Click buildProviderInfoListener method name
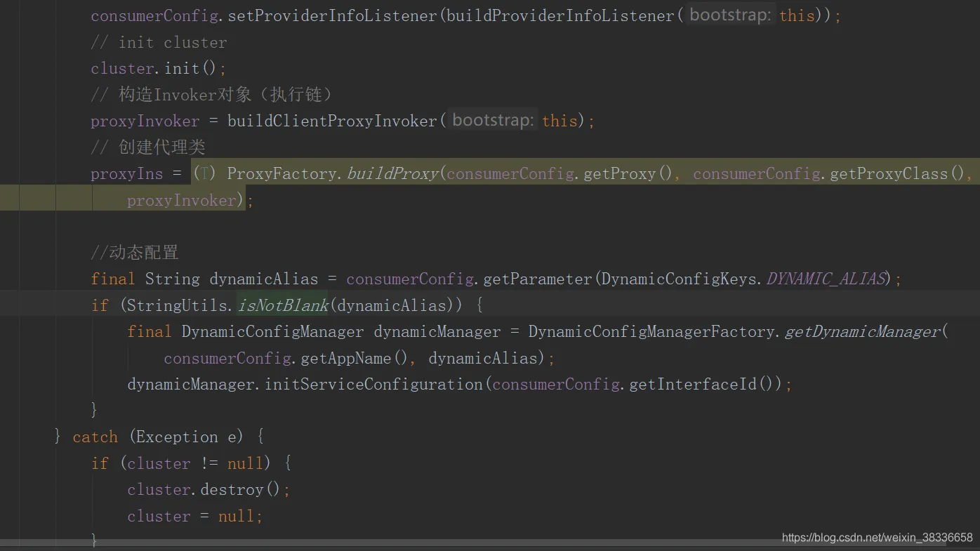Image resolution: width=980 pixels, height=551 pixels. [560, 15]
